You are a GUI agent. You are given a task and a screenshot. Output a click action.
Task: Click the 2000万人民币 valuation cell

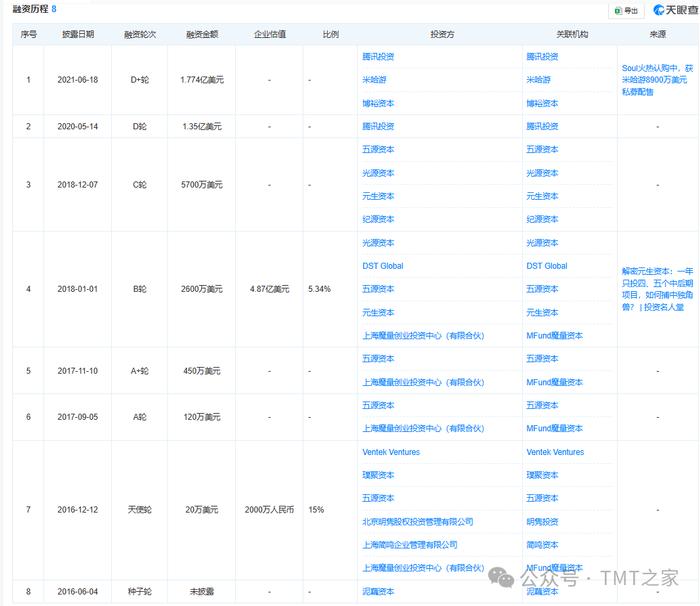coord(270,510)
